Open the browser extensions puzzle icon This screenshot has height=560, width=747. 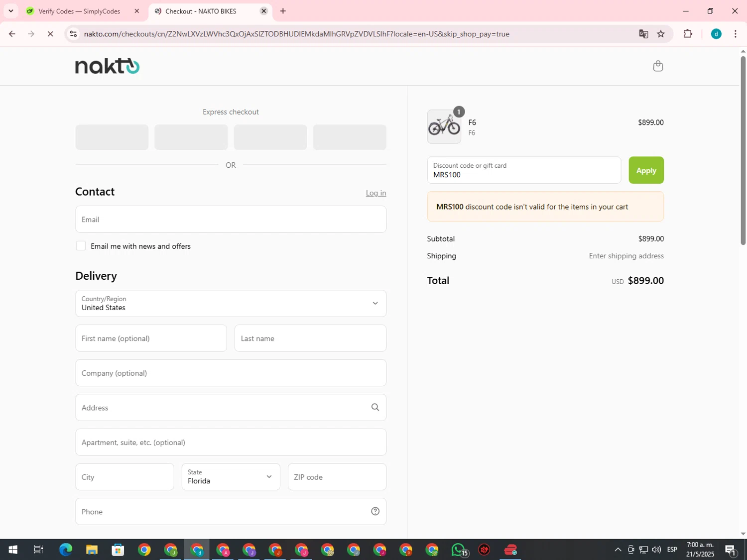tap(688, 34)
